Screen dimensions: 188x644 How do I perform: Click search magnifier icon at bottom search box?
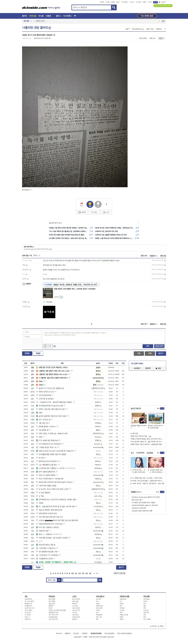(x=100, y=580)
